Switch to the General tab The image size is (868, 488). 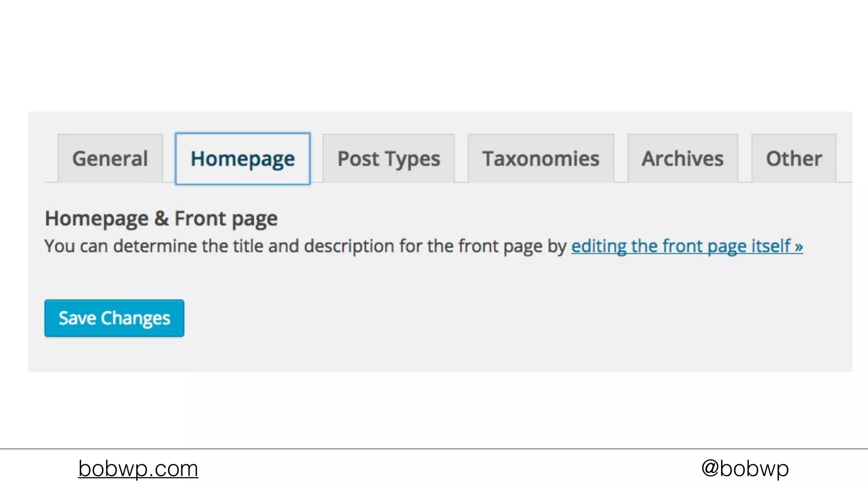(110, 159)
